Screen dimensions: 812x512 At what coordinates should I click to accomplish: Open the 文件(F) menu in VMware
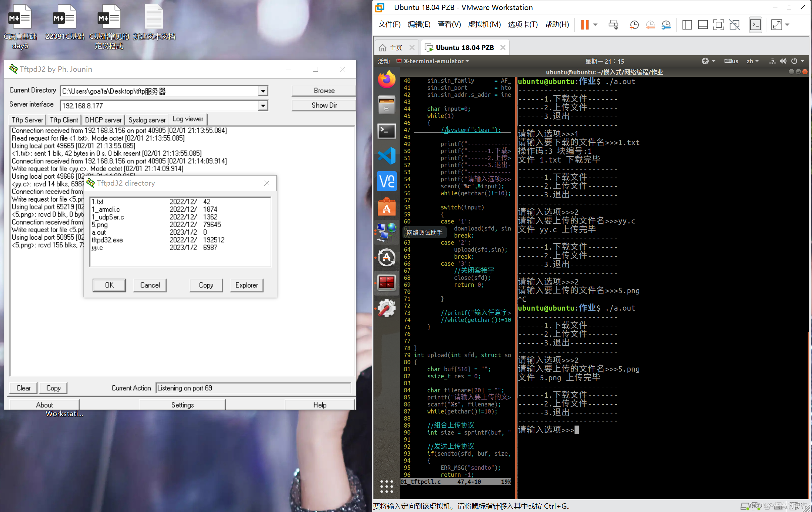[389, 24]
